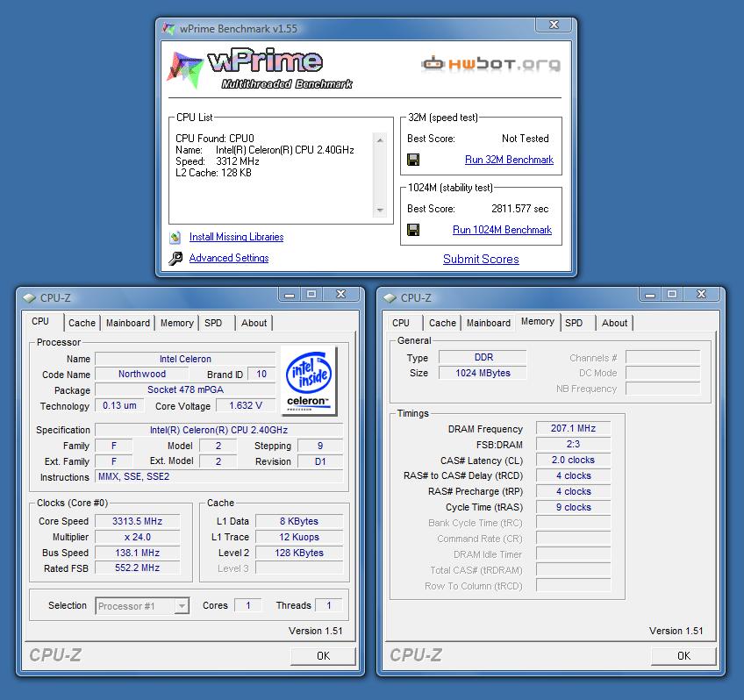
Task: Click the CAS# Latency value 2.0 clocks
Action: point(573,460)
